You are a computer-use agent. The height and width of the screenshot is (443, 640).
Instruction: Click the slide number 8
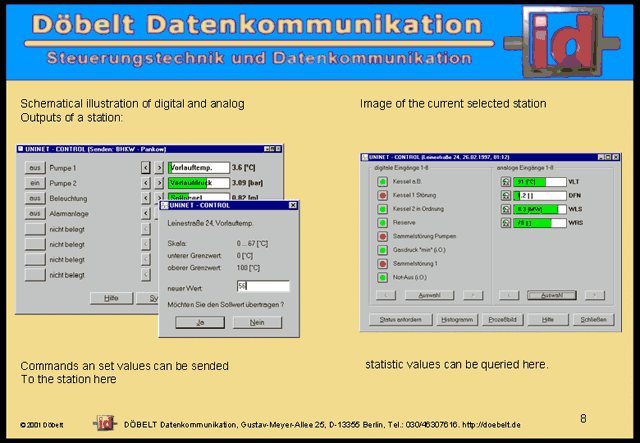(x=583, y=419)
